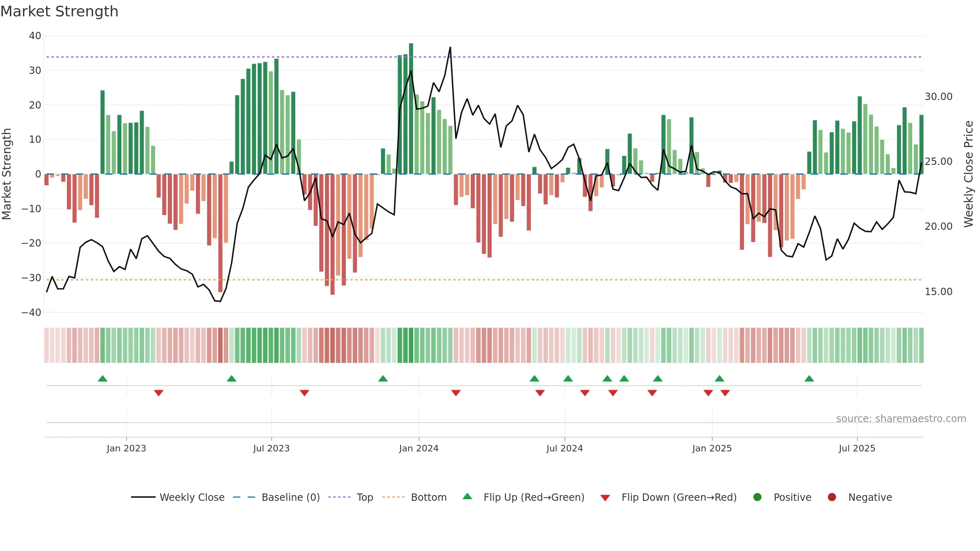Click the Jan 2023 axis label

pos(127,448)
